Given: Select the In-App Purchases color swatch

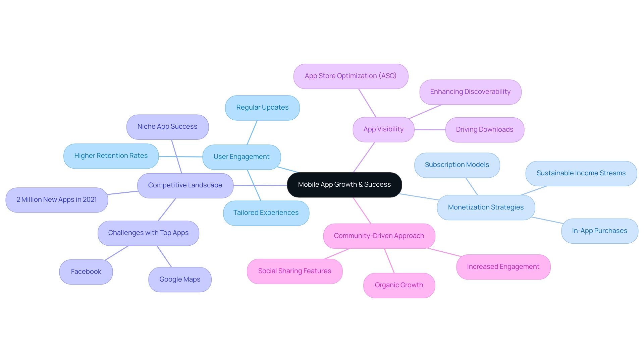Looking at the screenshot, I should [597, 230].
